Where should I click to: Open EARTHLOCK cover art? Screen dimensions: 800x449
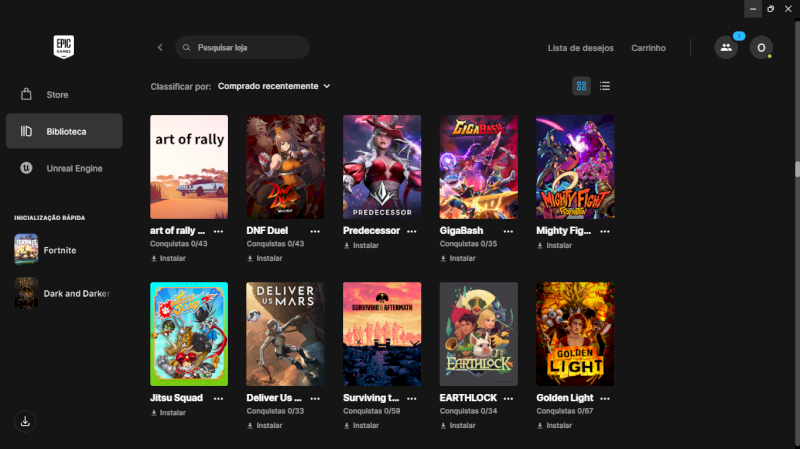click(479, 334)
